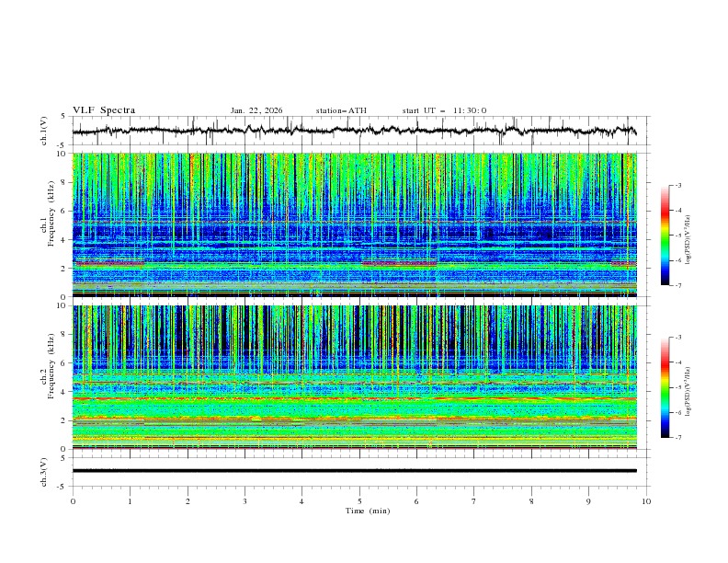Click the ch.1 "Frequency (kHz)" label
This screenshot has height=563, width=728.
coord(51,214)
